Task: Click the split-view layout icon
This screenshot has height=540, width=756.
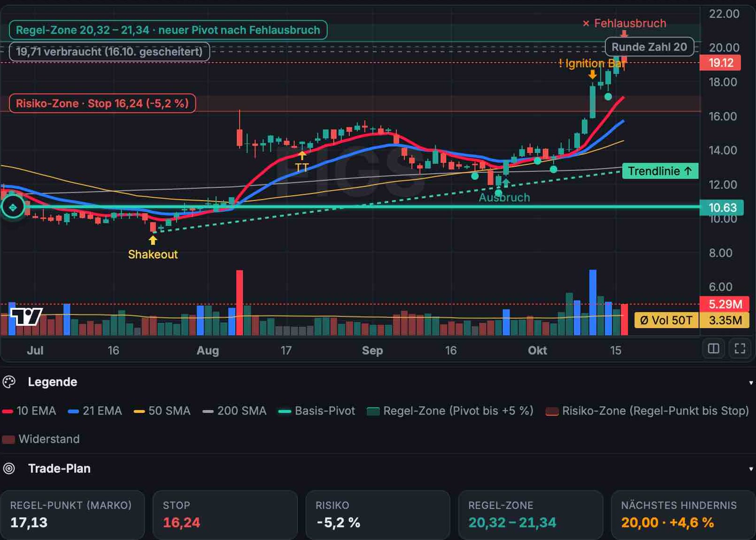Action: coord(713,348)
